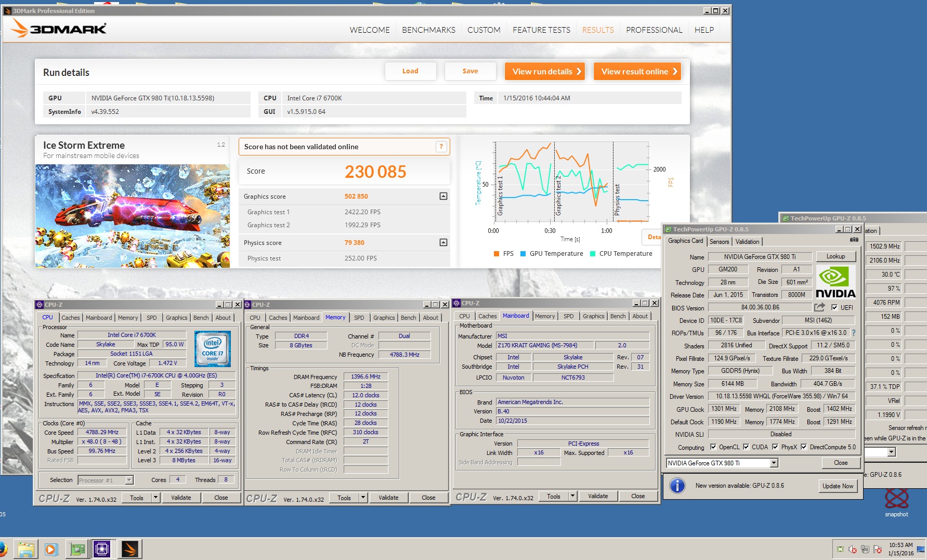Open Windows Explorer from taskbar
The width and height of the screenshot is (927, 560).
tap(25, 549)
